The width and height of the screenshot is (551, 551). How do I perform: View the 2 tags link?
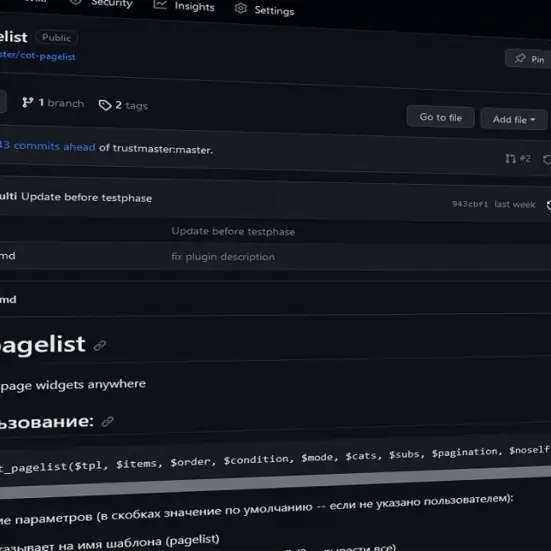pyautogui.click(x=123, y=105)
